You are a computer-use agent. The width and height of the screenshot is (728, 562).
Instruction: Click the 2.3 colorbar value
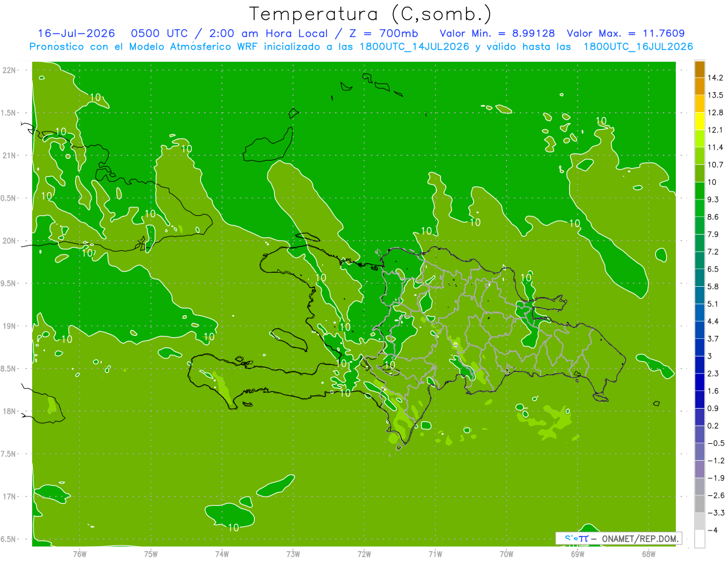pos(713,373)
